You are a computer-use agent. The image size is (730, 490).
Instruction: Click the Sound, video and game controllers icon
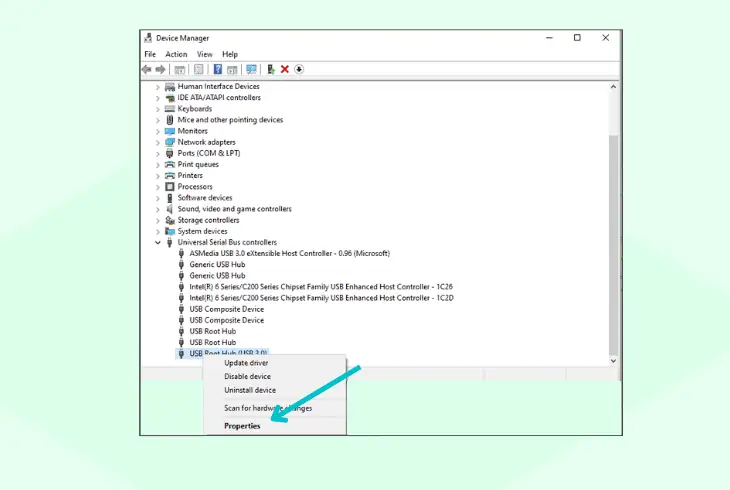click(x=170, y=209)
